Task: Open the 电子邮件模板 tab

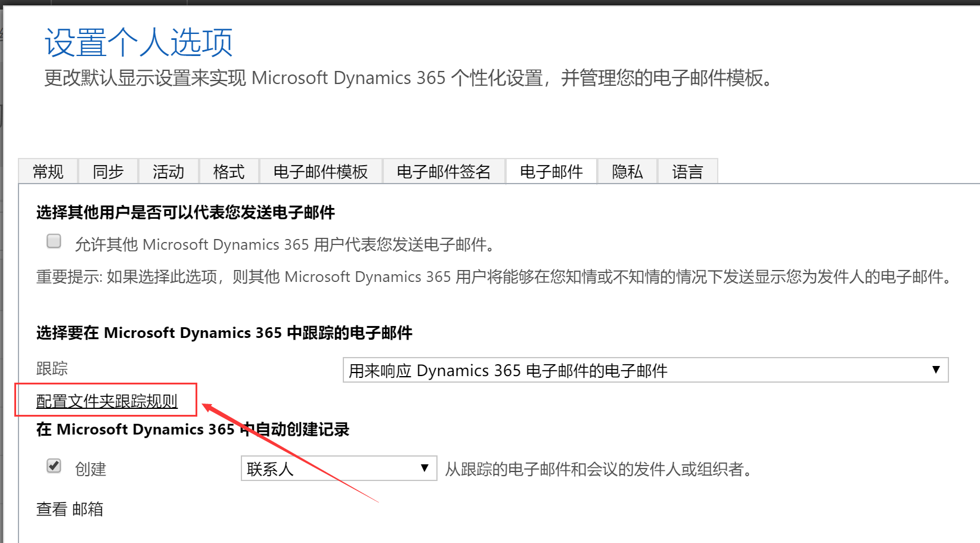Action: coord(321,172)
